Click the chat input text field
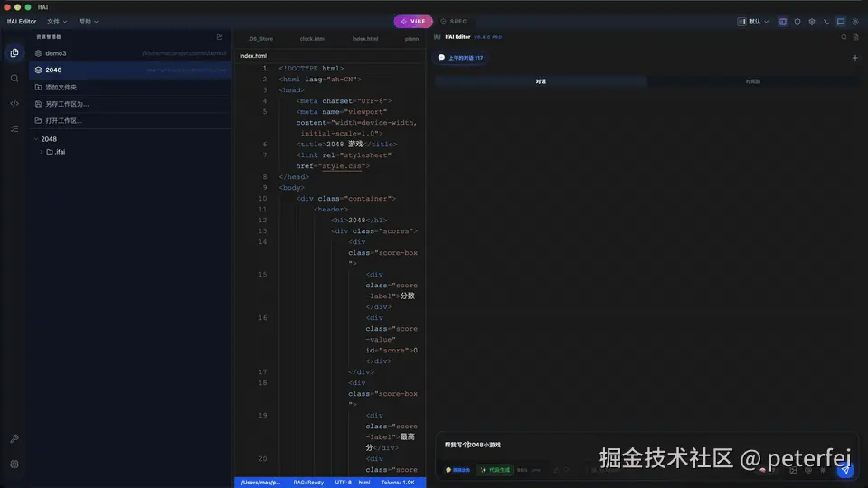Image resolution: width=868 pixels, height=488 pixels. pos(646,445)
